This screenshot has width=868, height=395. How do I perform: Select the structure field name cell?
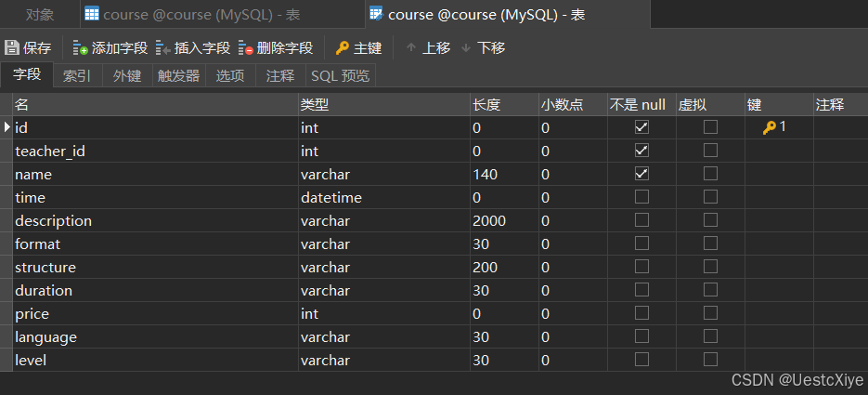[x=155, y=267]
